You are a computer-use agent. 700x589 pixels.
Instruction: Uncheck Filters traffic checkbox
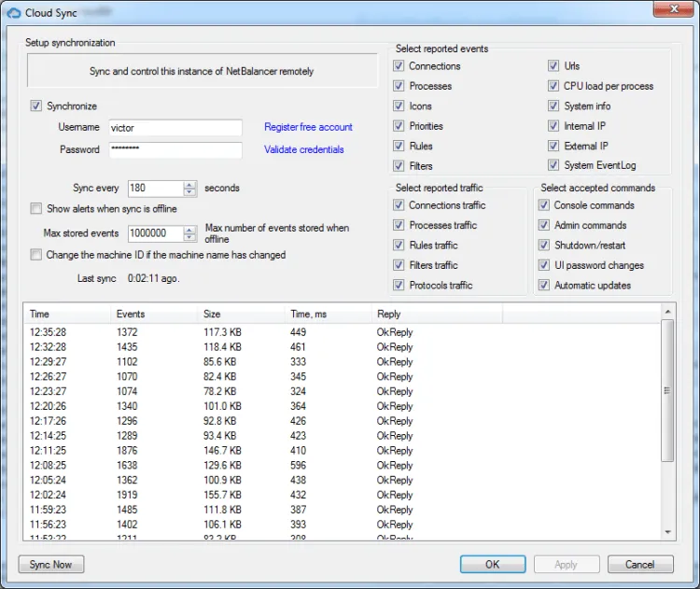pos(399,265)
